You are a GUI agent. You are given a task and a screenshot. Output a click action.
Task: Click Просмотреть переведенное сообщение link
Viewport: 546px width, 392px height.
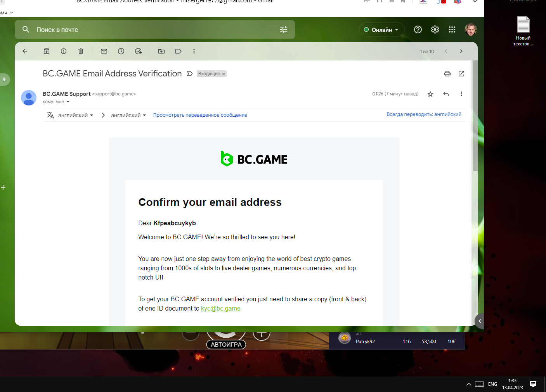pyautogui.click(x=200, y=115)
